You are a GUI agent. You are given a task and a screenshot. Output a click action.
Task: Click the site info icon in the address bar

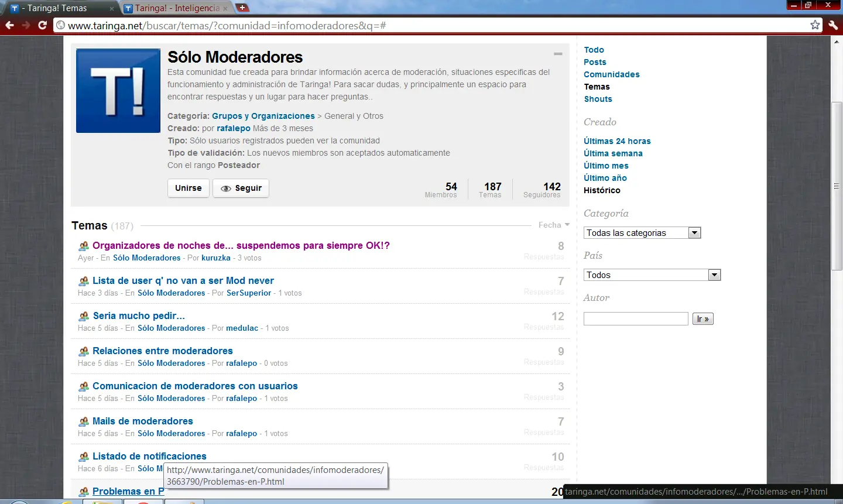pos(60,25)
